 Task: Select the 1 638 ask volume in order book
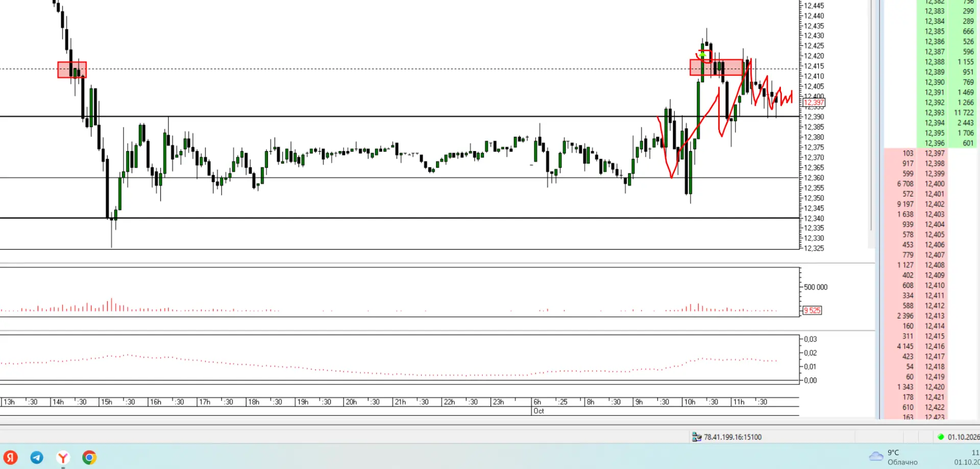coord(905,214)
